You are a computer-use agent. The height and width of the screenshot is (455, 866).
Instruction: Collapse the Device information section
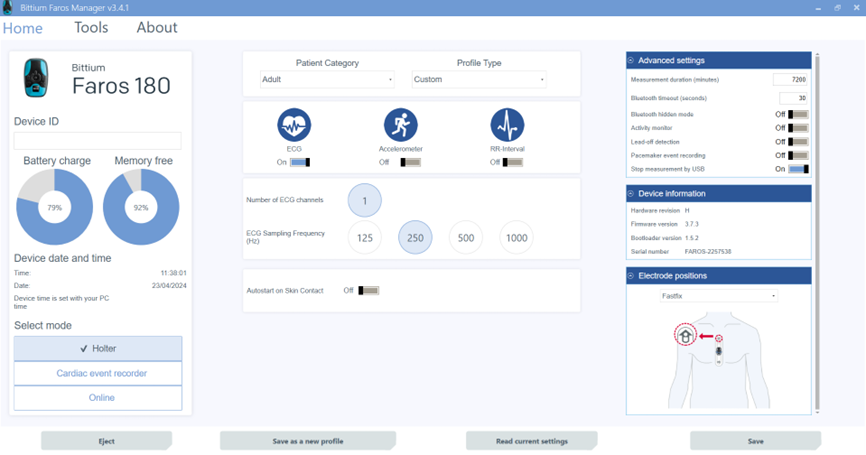(x=631, y=194)
